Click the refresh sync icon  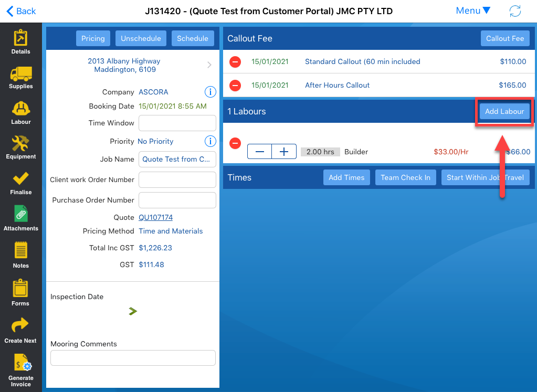515,11
